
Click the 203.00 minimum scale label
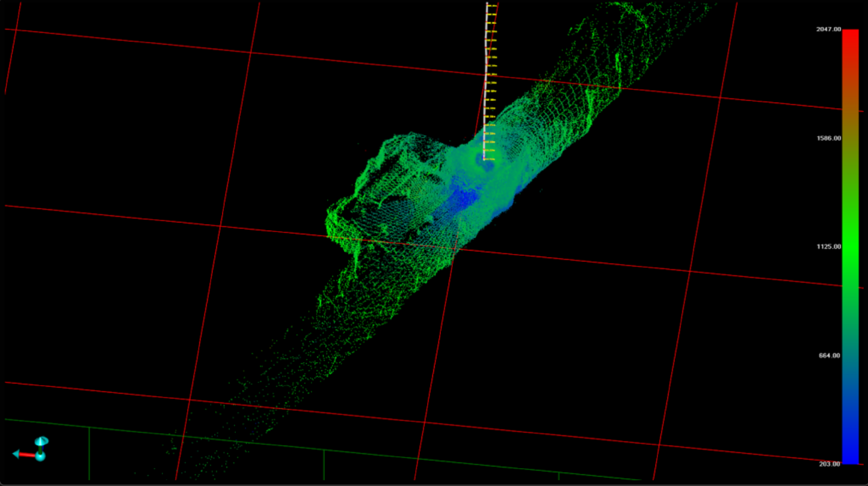[x=829, y=464]
